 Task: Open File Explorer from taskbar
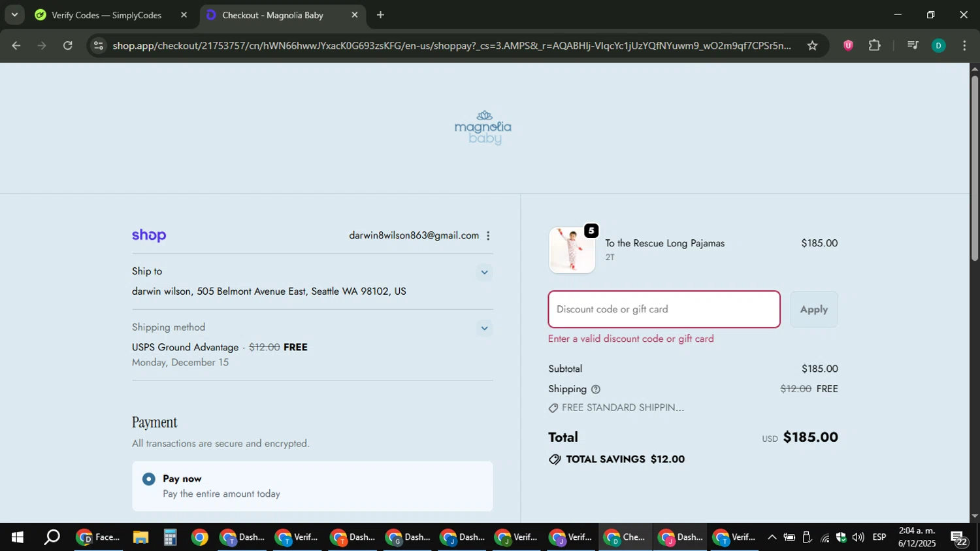pos(140,537)
